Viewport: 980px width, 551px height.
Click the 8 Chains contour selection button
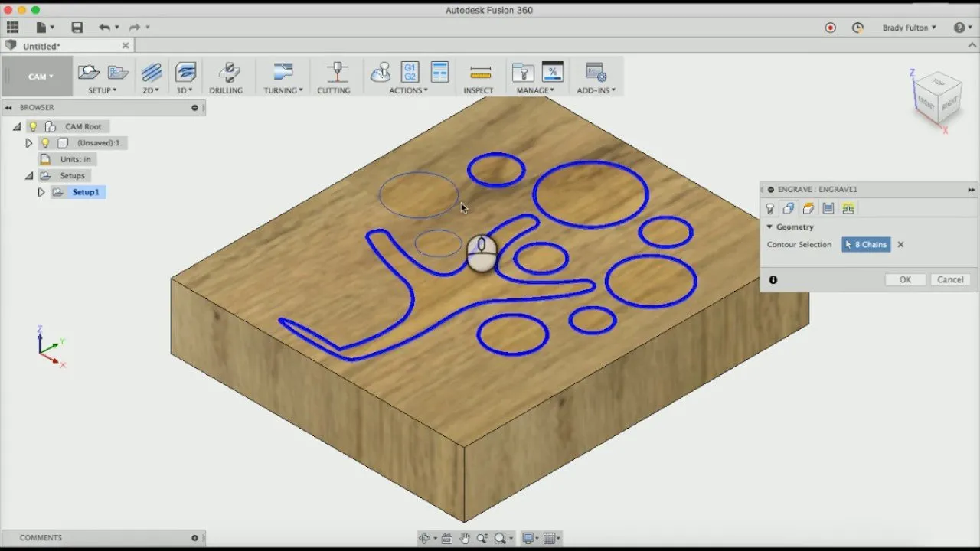866,245
